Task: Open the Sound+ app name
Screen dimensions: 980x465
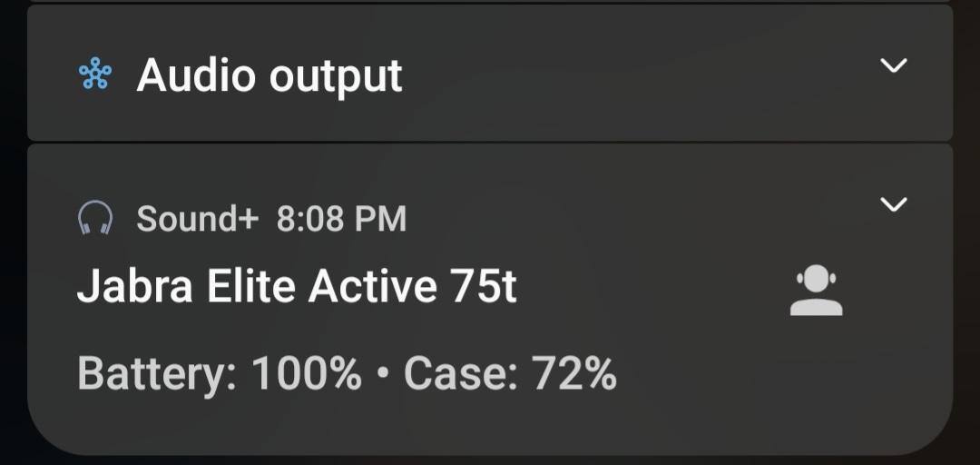Action: [198, 219]
